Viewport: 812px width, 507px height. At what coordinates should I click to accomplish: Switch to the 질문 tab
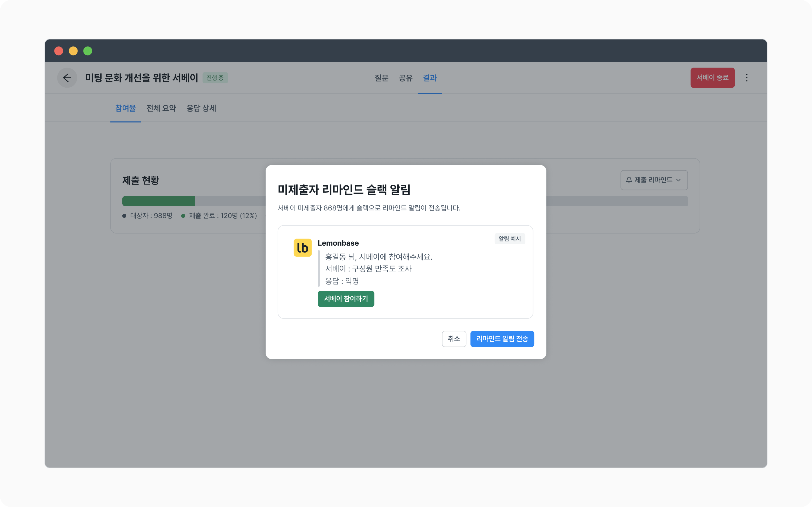(x=381, y=78)
